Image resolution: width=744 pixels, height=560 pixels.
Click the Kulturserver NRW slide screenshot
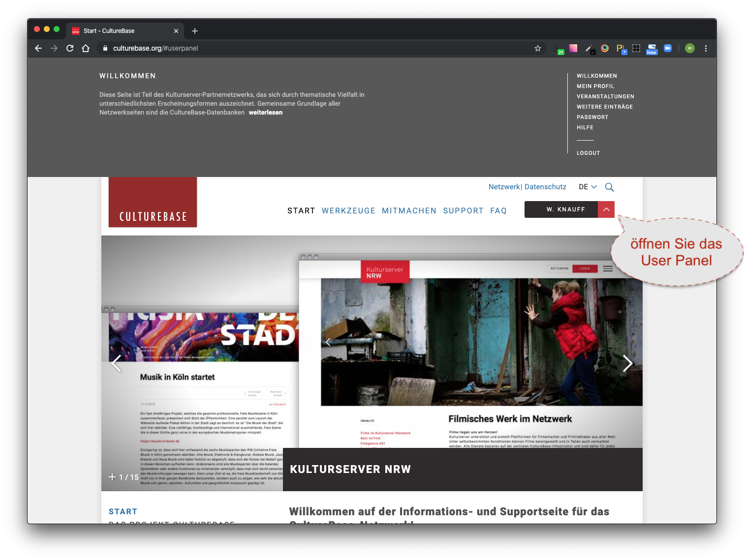[470, 351]
